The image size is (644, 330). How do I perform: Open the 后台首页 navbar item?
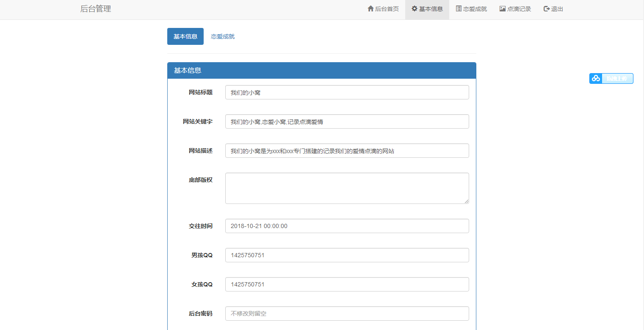point(383,9)
